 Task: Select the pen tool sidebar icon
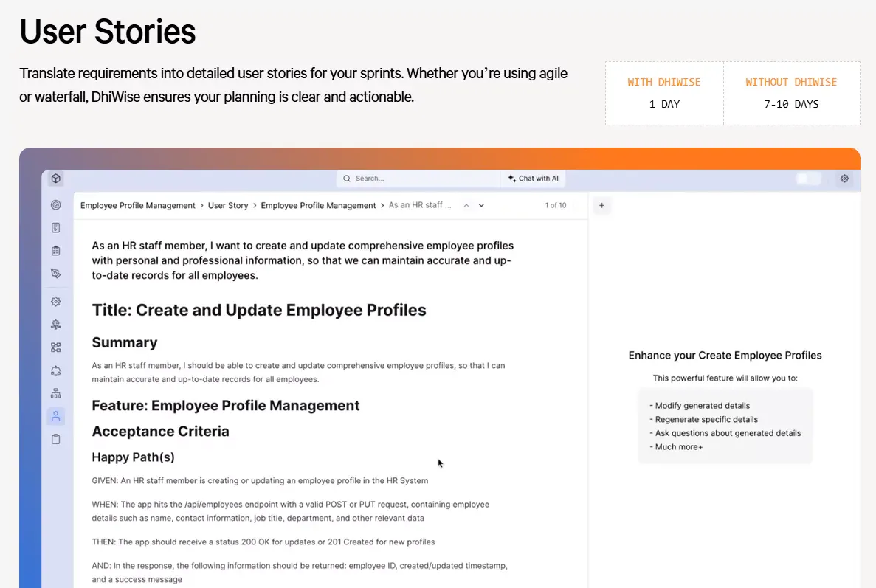56,274
